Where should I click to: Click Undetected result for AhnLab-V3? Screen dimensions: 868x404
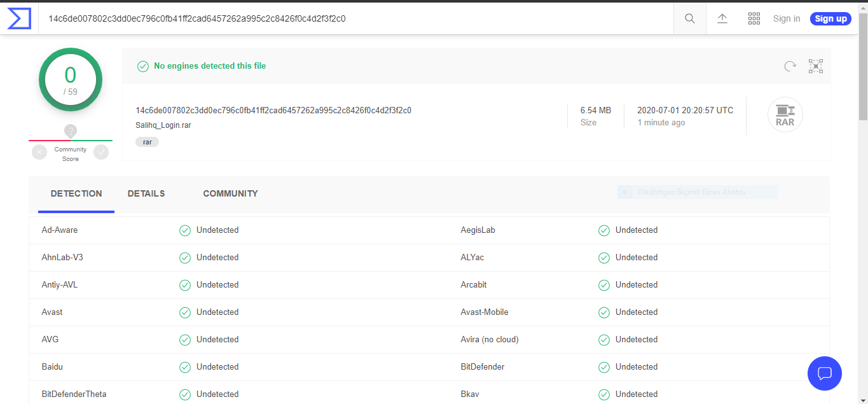pos(217,257)
